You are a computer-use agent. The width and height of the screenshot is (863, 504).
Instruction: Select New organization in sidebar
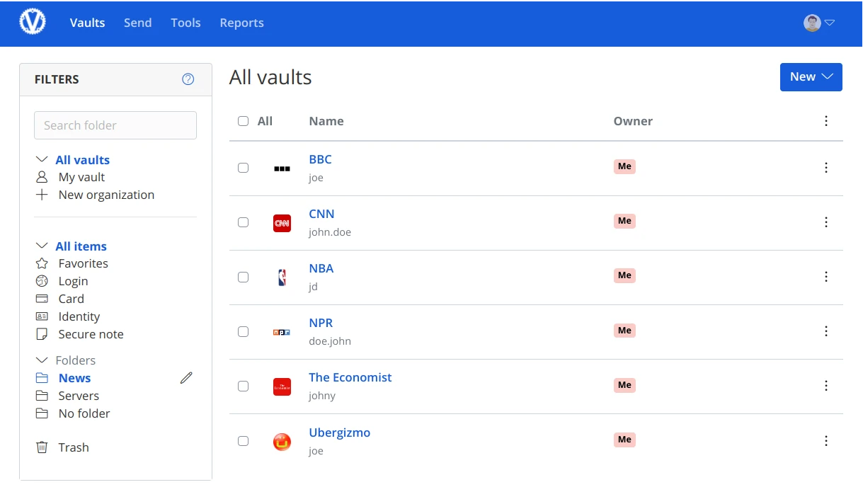click(106, 195)
